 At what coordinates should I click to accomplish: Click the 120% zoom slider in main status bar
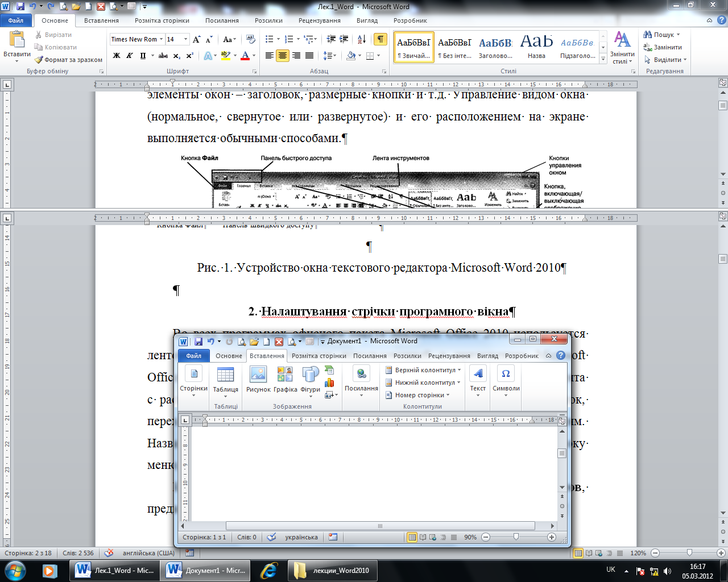689,553
